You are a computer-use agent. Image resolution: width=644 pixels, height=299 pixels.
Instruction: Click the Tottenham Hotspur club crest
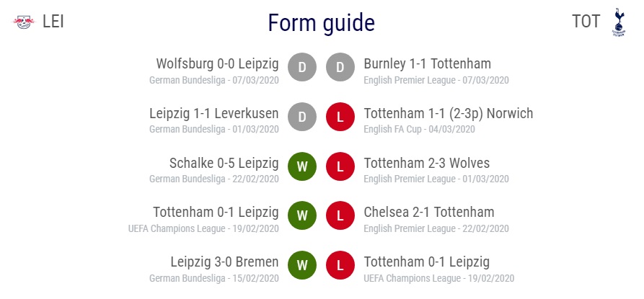(x=618, y=22)
